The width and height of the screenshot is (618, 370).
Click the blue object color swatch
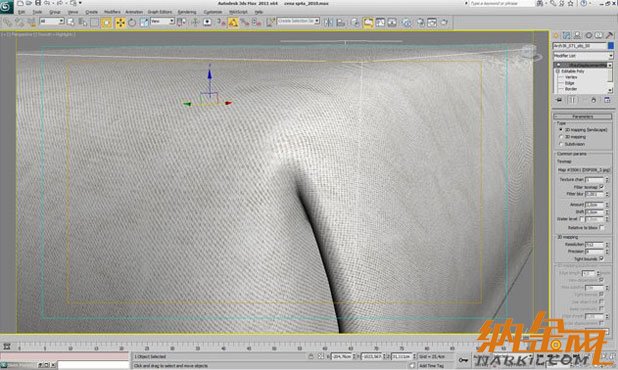coord(611,46)
